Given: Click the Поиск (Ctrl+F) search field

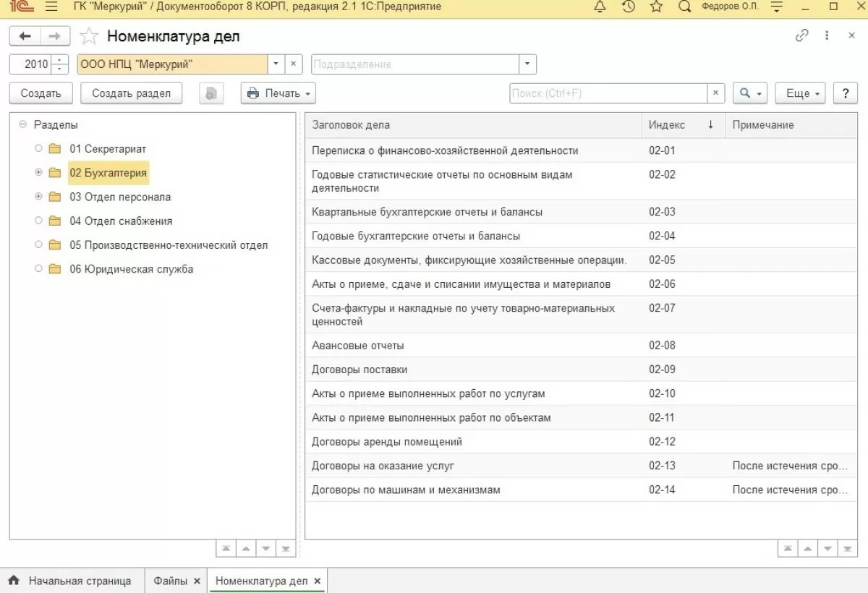Looking at the screenshot, I should (608, 93).
